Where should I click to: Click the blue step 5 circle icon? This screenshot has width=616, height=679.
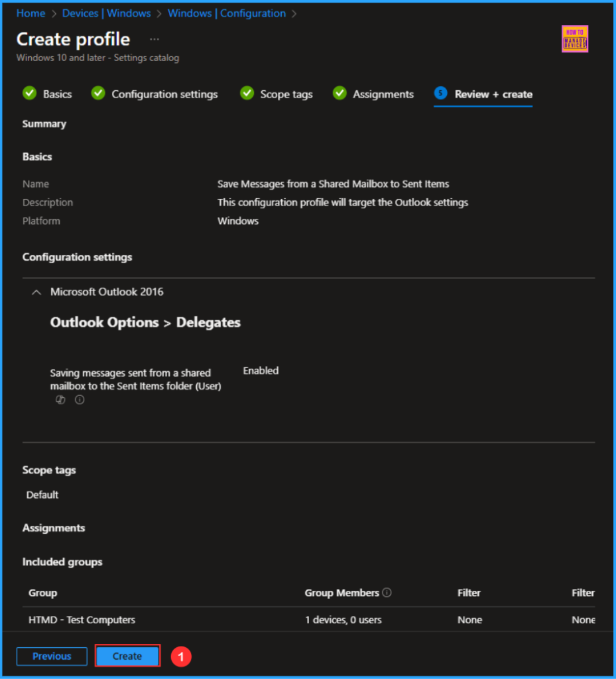pyautogui.click(x=441, y=93)
